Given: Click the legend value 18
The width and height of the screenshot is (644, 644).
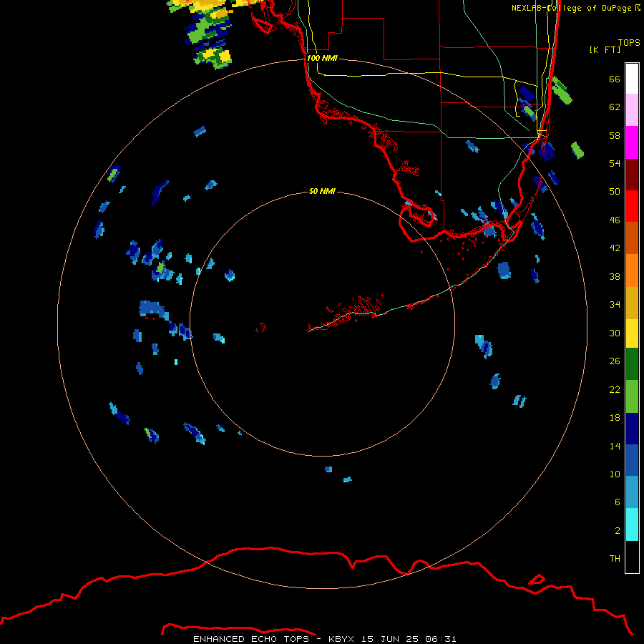Looking at the screenshot, I should pos(615,418).
